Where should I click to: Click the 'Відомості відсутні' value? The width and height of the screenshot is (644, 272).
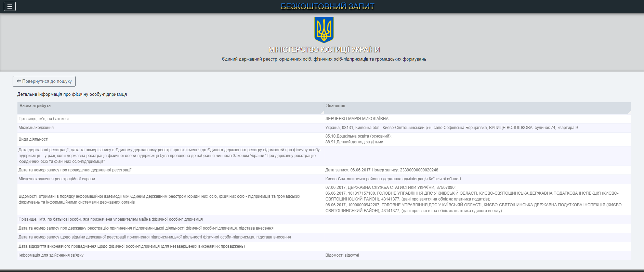[342, 255]
